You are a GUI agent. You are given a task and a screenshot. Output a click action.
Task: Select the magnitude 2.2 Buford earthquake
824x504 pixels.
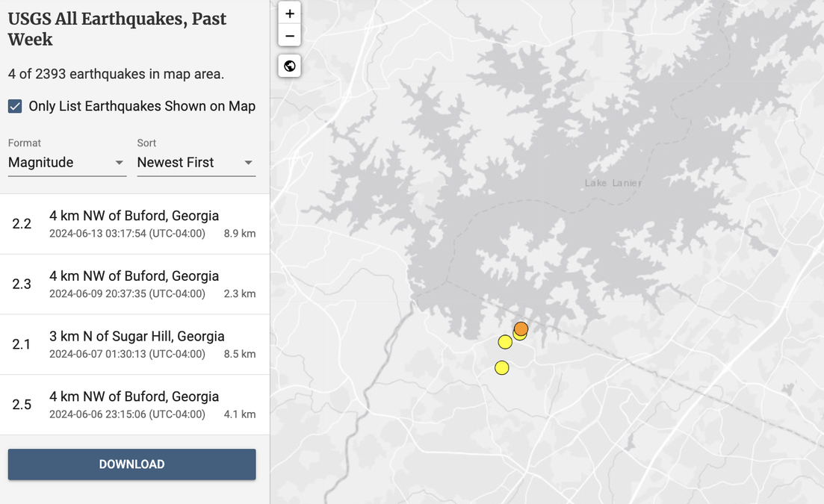(x=134, y=224)
